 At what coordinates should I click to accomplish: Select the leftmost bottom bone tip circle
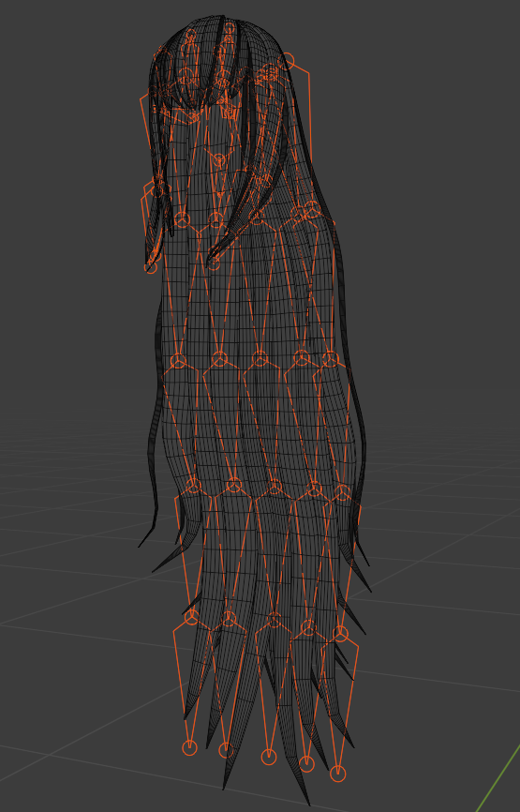[190, 748]
